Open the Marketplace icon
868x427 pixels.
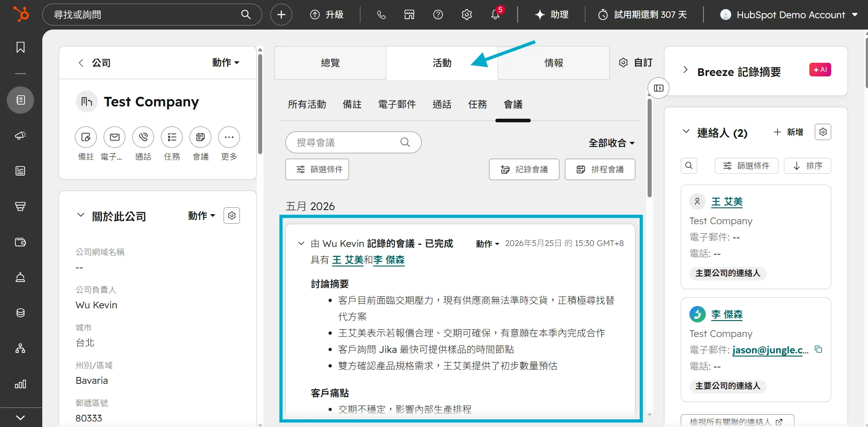point(409,15)
